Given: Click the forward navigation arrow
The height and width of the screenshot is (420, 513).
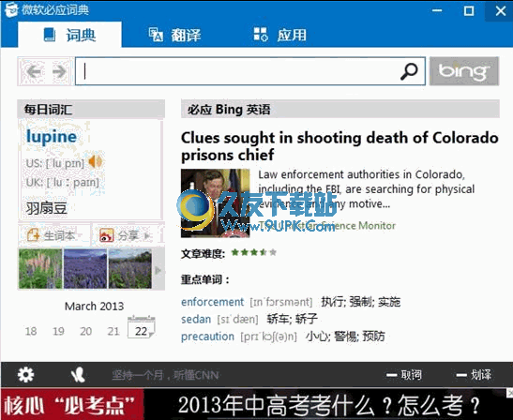Looking at the screenshot, I should [59, 71].
